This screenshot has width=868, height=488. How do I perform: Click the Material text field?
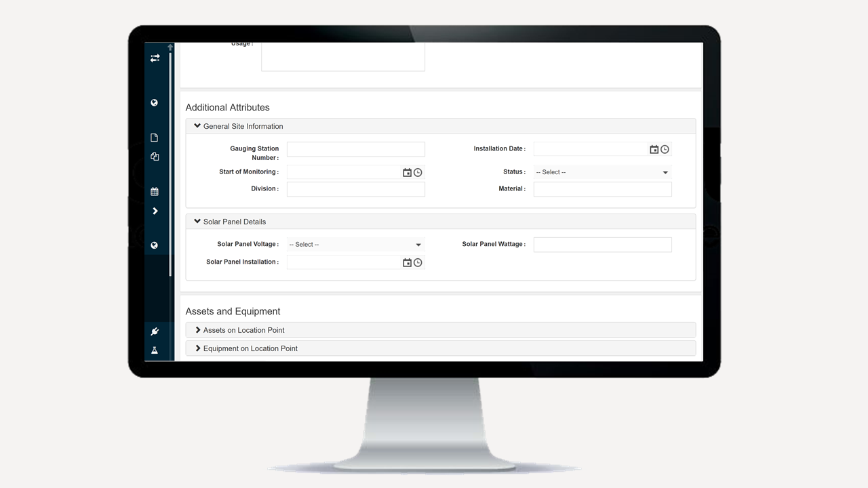(x=603, y=189)
